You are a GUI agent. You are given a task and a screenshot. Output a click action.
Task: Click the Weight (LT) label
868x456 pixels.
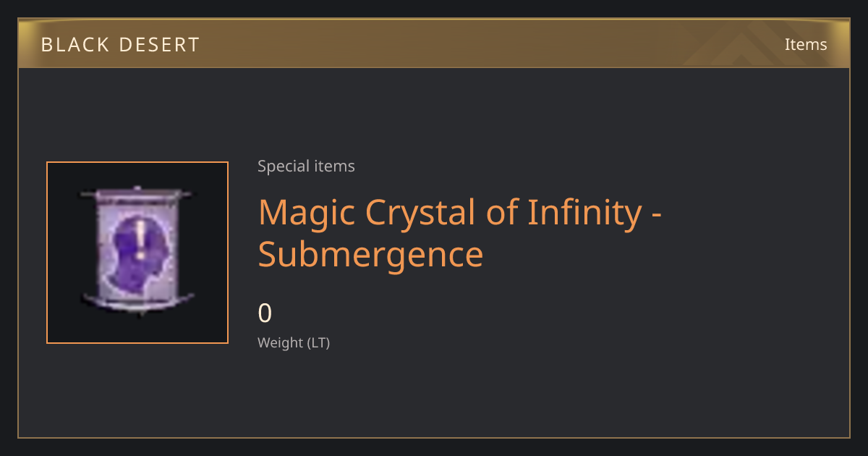pos(294,343)
